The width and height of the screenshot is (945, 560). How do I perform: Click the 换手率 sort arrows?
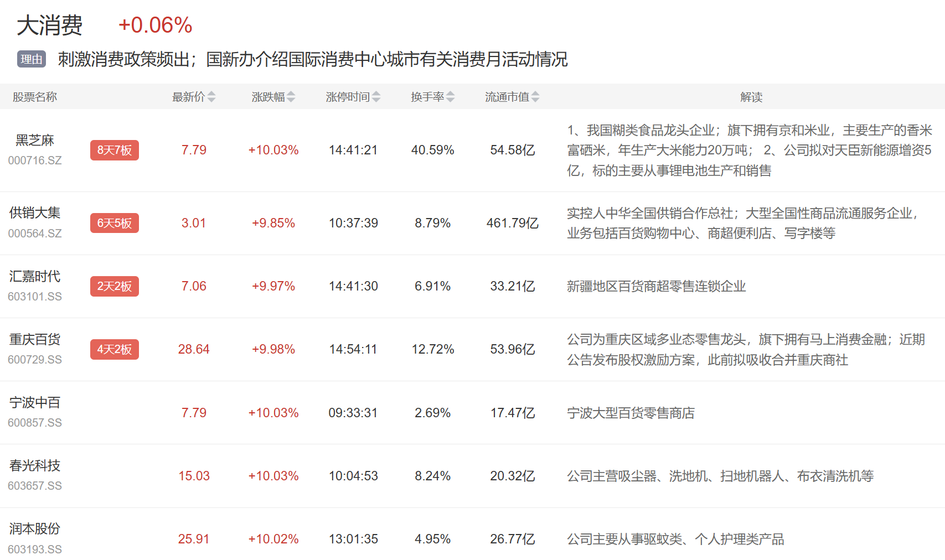point(451,97)
